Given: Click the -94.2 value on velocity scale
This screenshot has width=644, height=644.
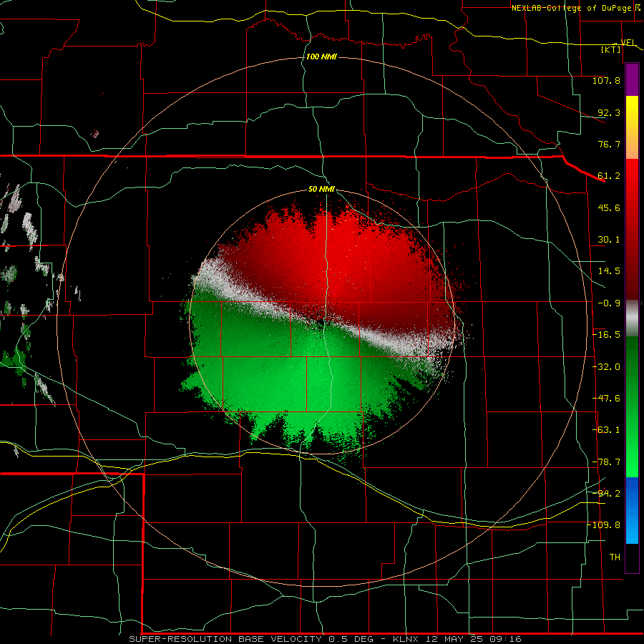Looking at the screenshot, I should (606, 493).
